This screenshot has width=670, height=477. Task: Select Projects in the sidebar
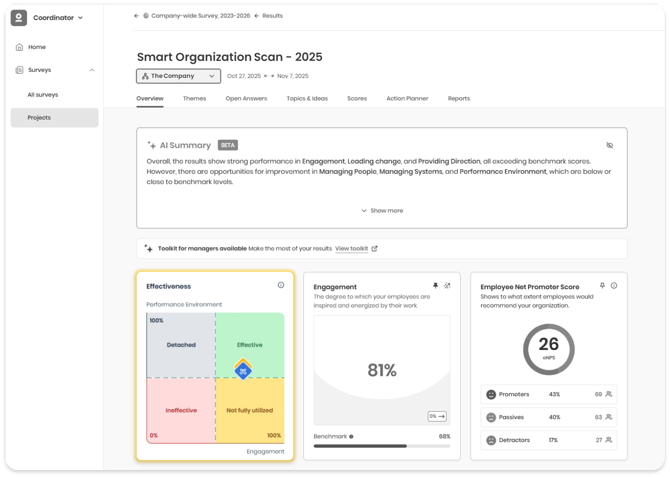point(55,118)
